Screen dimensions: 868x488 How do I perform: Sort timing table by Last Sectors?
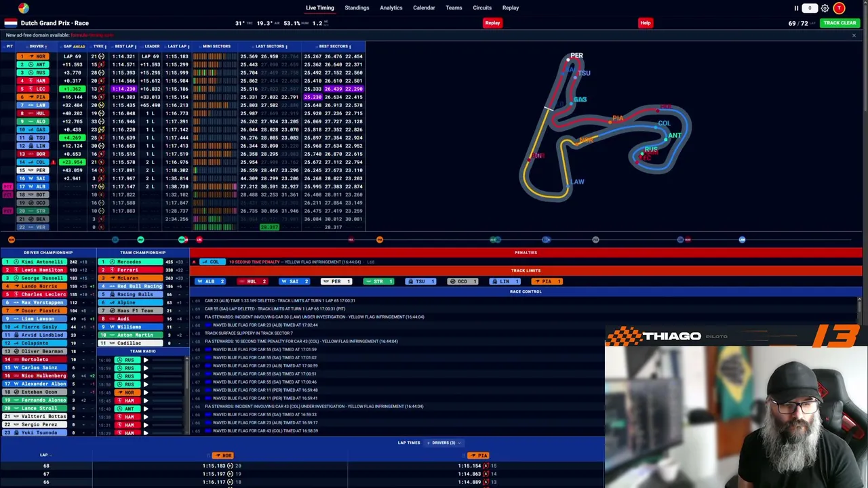pos(271,46)
